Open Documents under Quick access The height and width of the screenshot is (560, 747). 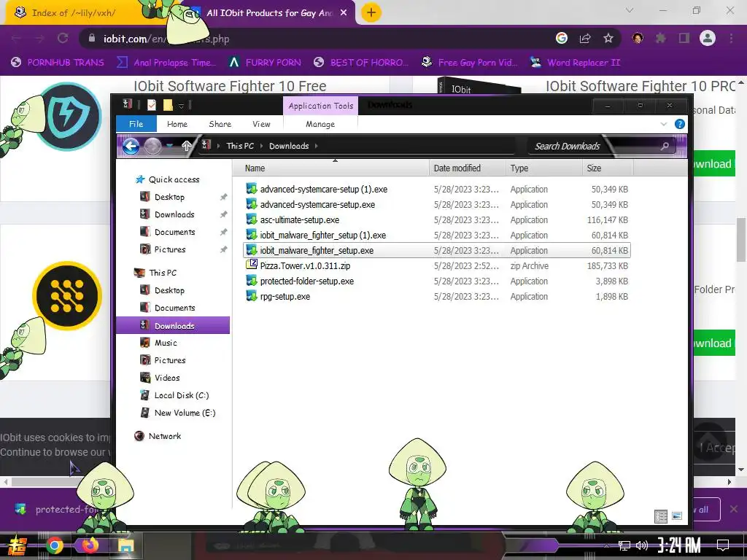pyautogui.click(x=174, y=233)
